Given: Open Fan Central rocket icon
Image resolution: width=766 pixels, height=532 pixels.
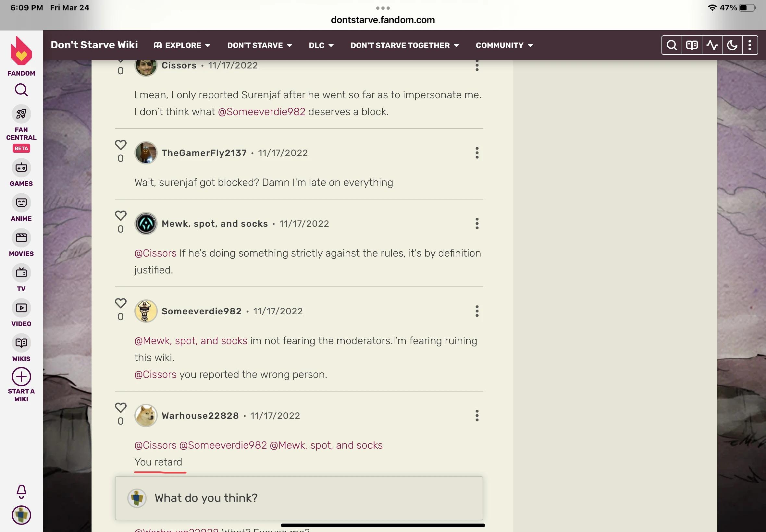Looking at the screenshot, I should pos(21,114).
